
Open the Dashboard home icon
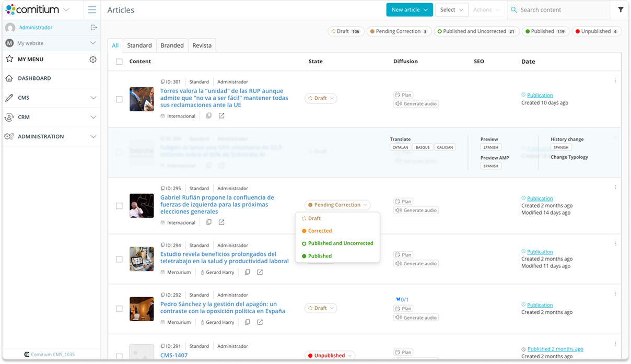tap(9, 78)
